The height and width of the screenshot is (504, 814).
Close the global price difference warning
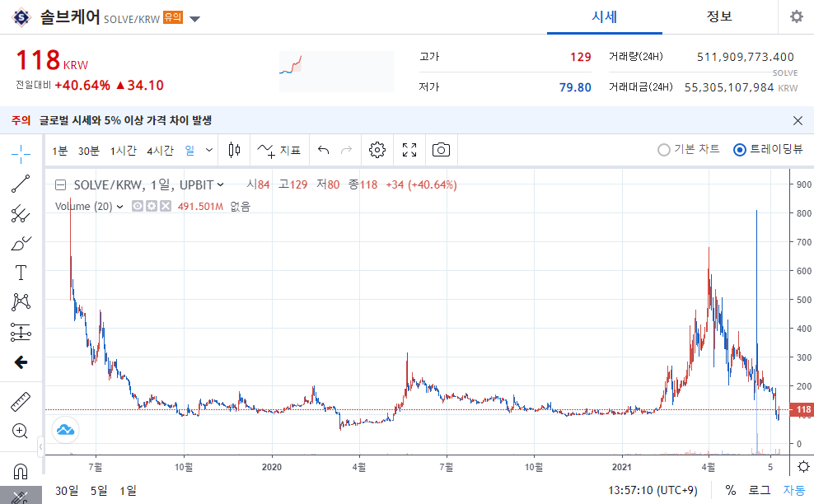point(798,120)
